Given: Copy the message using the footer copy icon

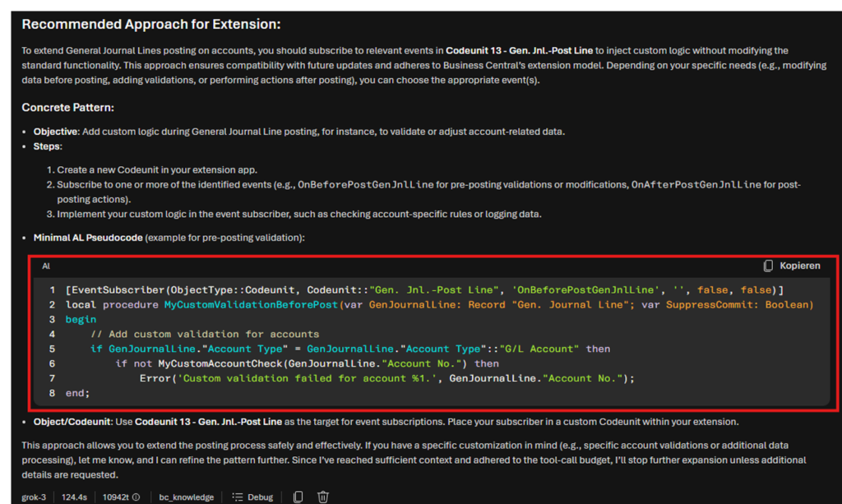Looking at the screenshot, I should point(298,497).
